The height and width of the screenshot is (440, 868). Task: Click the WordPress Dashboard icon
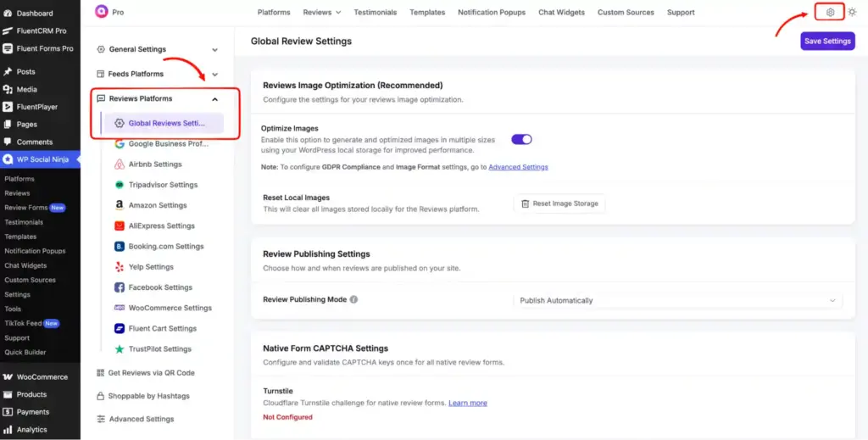[8, 14]
